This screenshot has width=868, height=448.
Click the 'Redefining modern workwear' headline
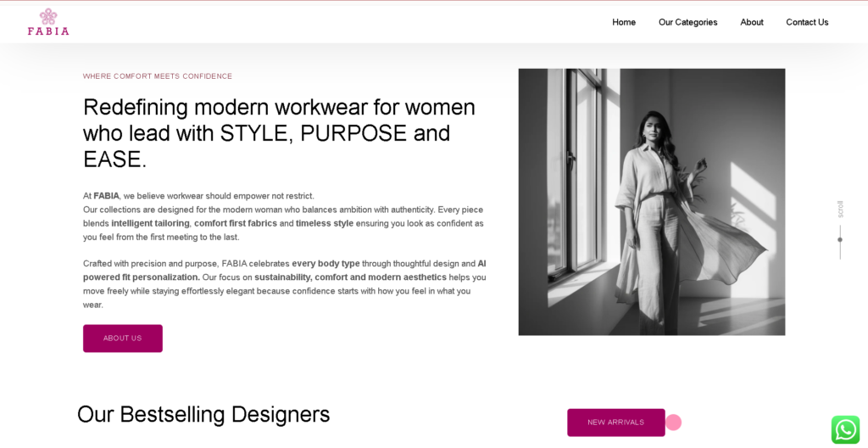tap(279, 133)
